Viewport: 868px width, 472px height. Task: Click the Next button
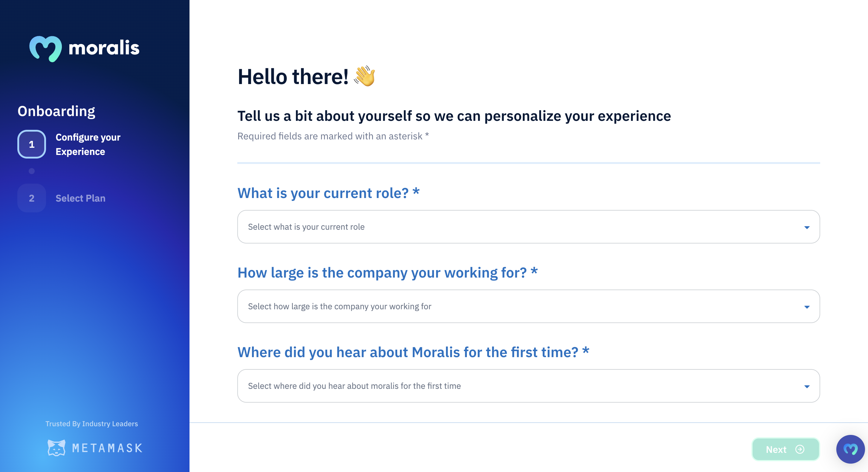click(786, 449)
